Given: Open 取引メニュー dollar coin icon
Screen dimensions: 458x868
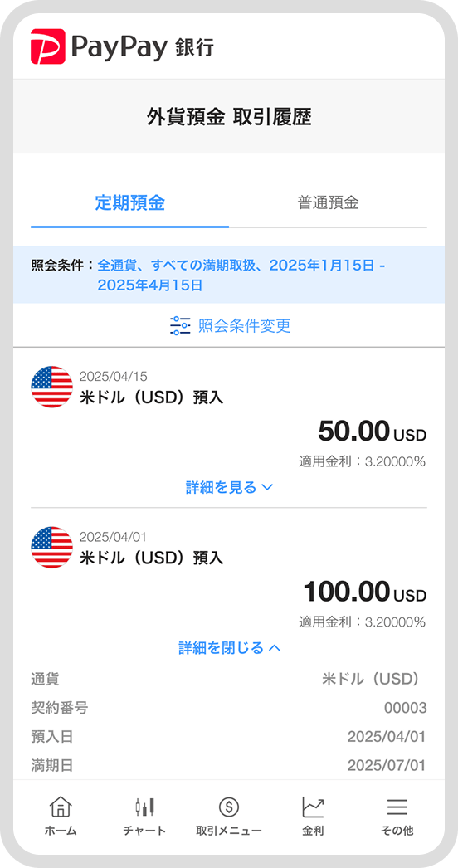Looking at the screenshot, I should point(229,807).
